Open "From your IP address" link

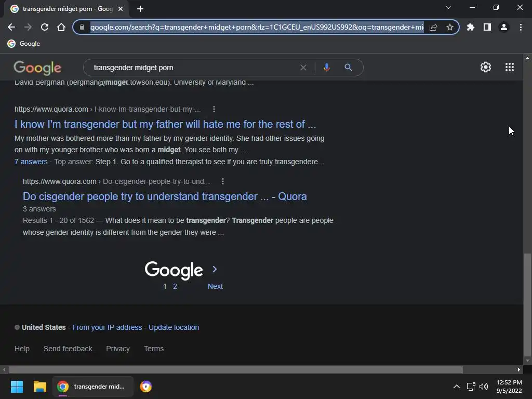pyautogui.click(x=107, y=327)
